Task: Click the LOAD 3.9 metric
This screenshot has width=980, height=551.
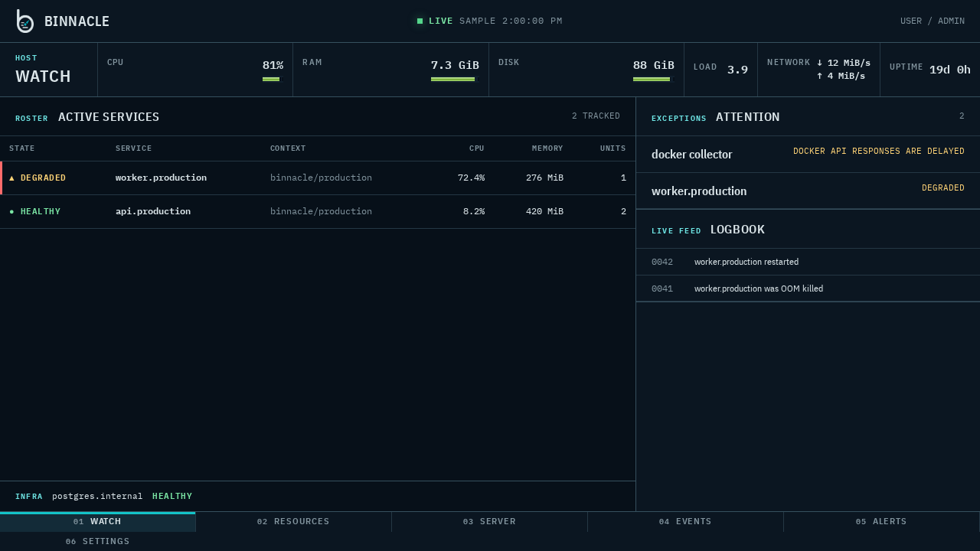Action: tap(720, 70)
